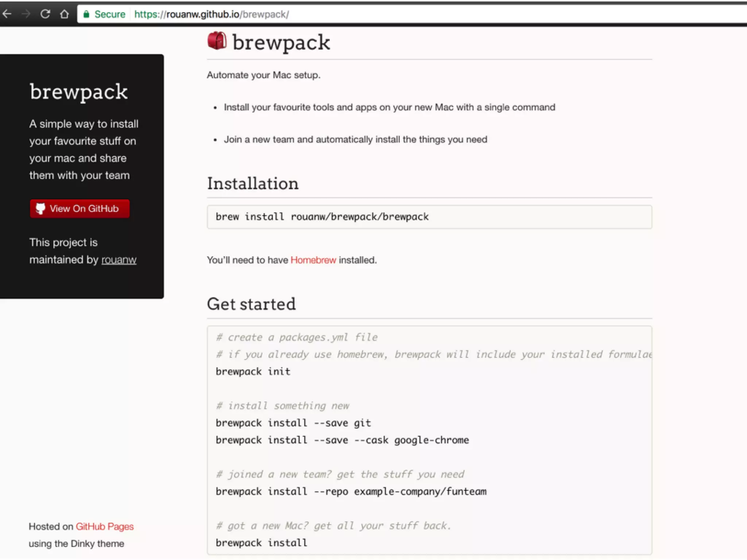
Task: Click the main brewpack page heading
Action: [281, 42]
